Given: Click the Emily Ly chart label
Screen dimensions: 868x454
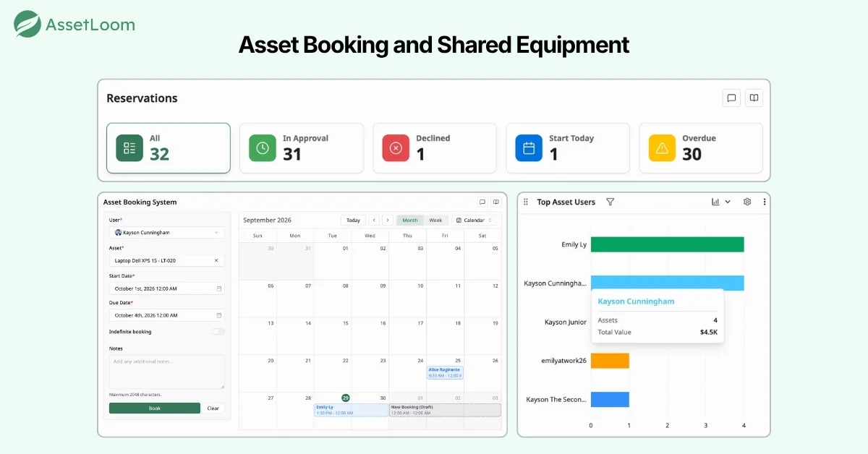Looking at the screenshot, I should click(x=574, y=244).
